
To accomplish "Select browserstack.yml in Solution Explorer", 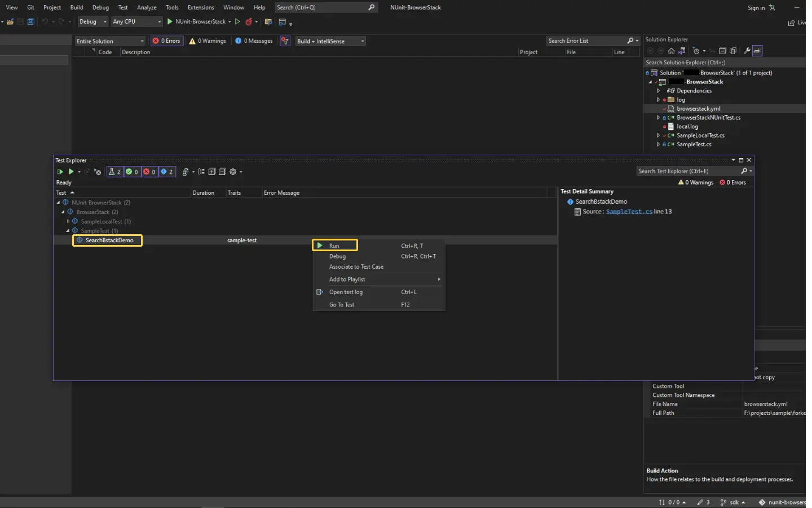I will point(698,109).
